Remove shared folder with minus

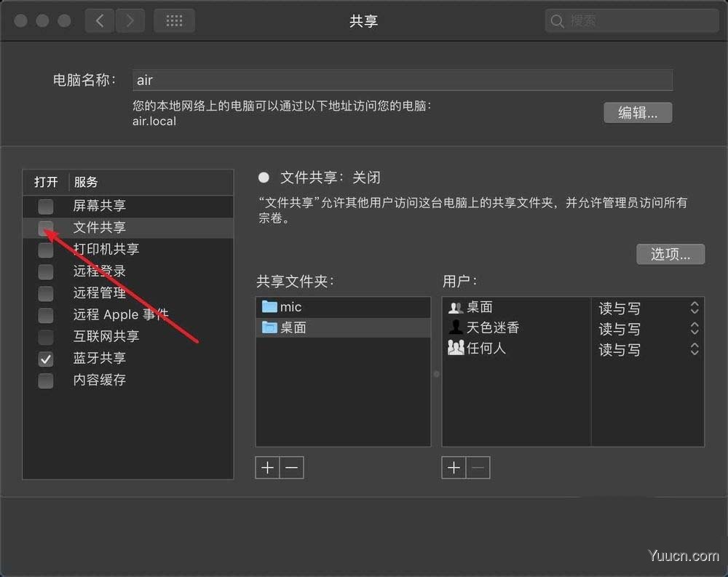(x=292, y=467)
